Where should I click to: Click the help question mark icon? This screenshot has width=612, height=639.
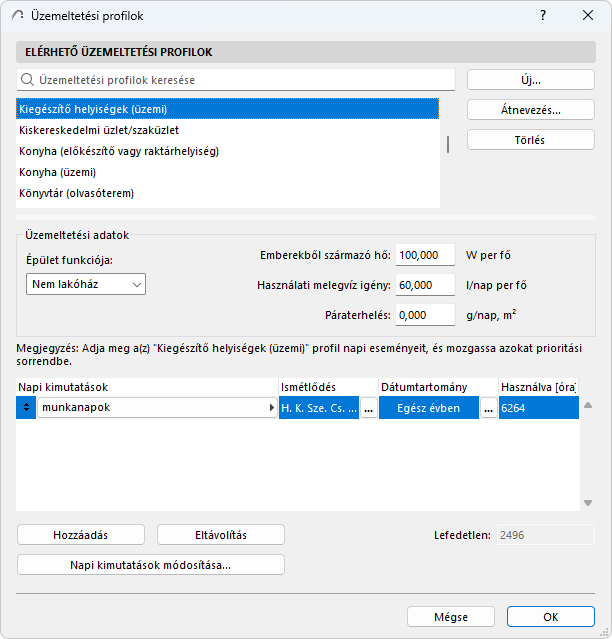tap(543, 15)
